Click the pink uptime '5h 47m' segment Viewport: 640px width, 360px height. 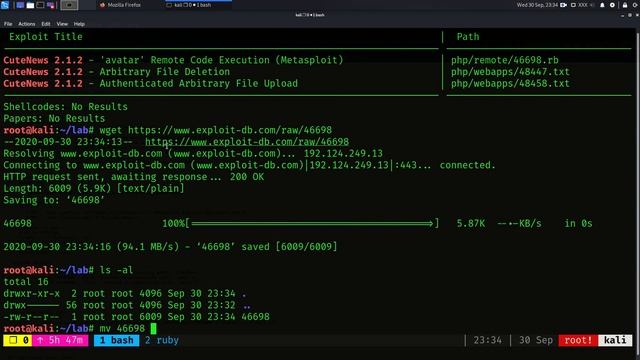tap(60, 340)
